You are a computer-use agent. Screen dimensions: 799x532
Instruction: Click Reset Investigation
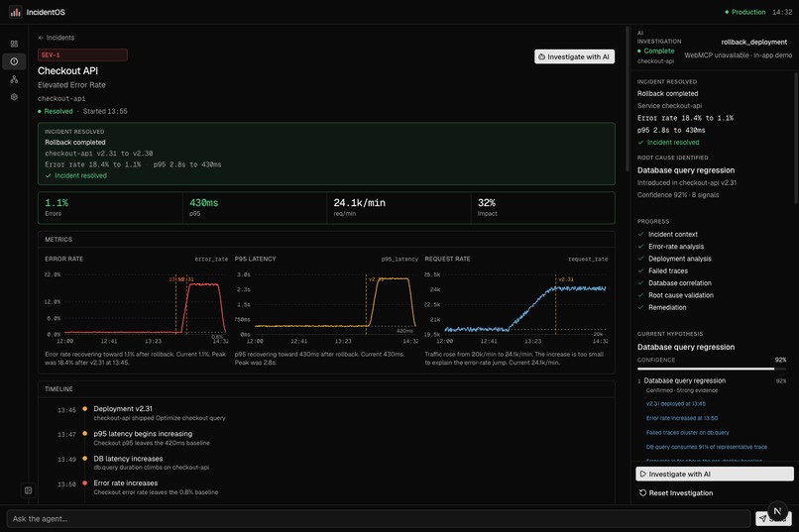coord(676,492)
